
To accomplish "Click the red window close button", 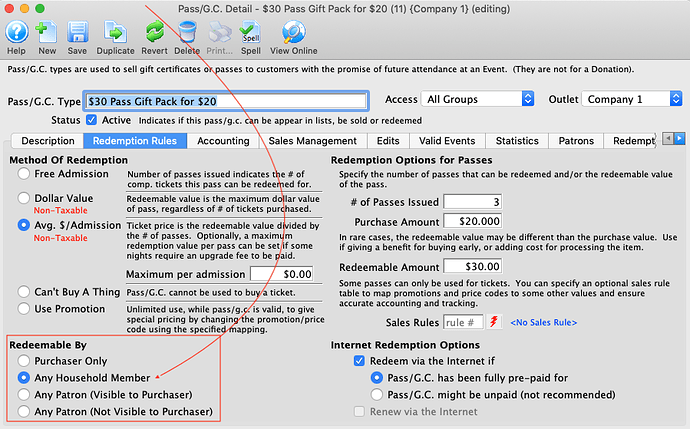I will coord(9,8).
